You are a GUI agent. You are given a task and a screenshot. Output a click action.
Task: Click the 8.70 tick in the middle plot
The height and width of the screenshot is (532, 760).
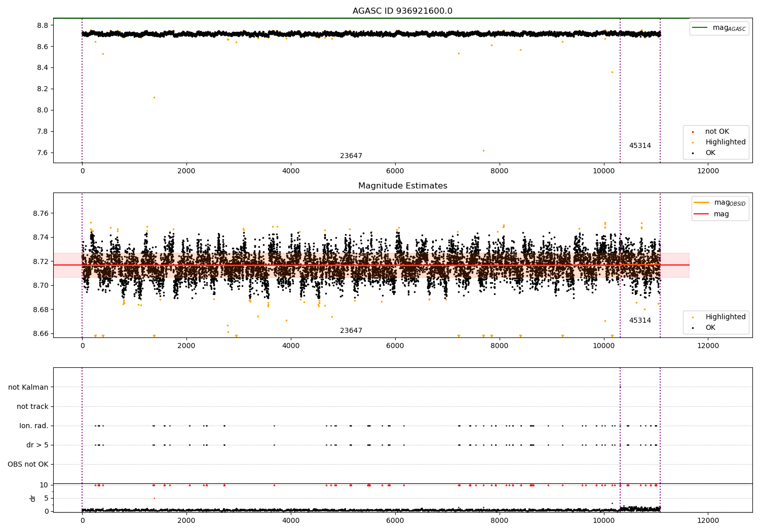pos(41,286)
